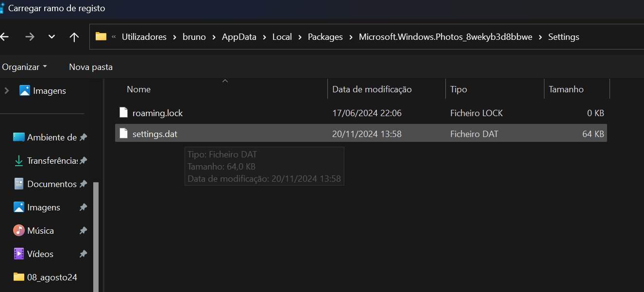644x292 pixels.
Task: Click roaming.lock date 17/06/2024 22:06
Action: [367, 113]
